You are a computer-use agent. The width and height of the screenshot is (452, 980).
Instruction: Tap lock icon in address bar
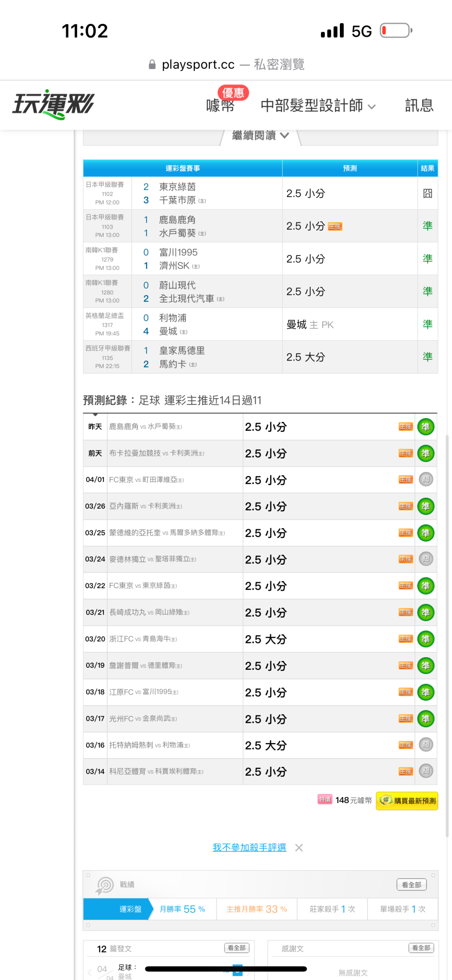coord(152,64)
